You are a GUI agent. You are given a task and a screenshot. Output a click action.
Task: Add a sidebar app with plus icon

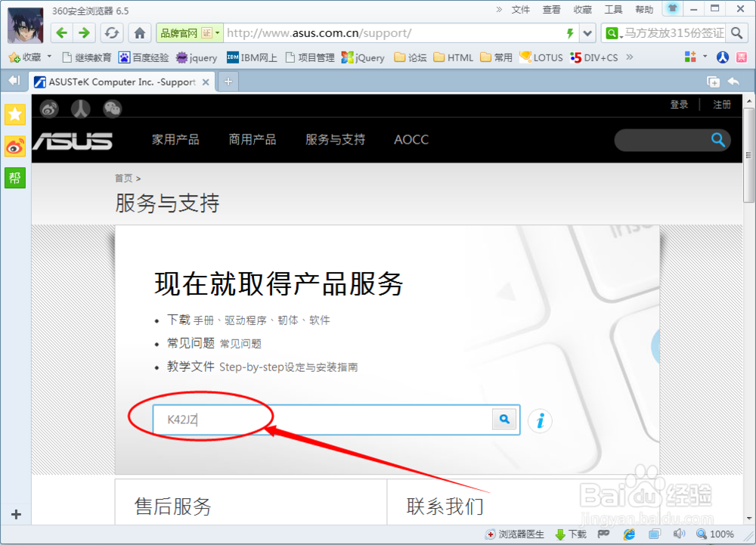(16, 515)
